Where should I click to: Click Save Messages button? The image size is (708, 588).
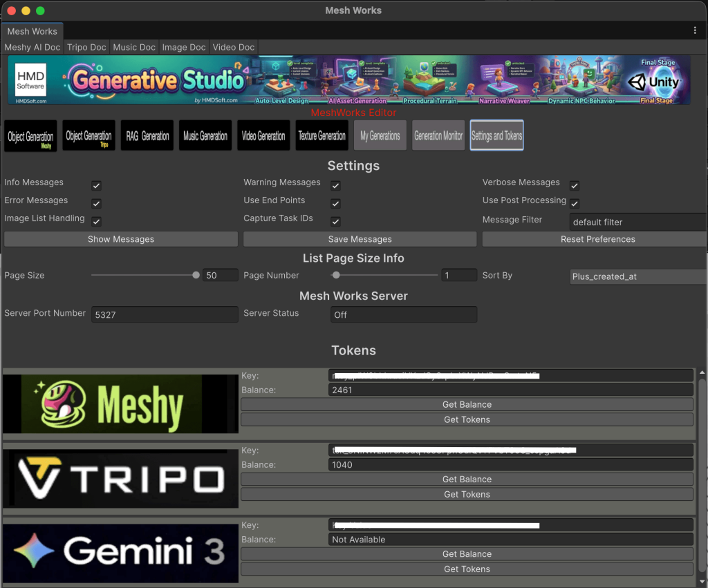[x=360, y=239]
